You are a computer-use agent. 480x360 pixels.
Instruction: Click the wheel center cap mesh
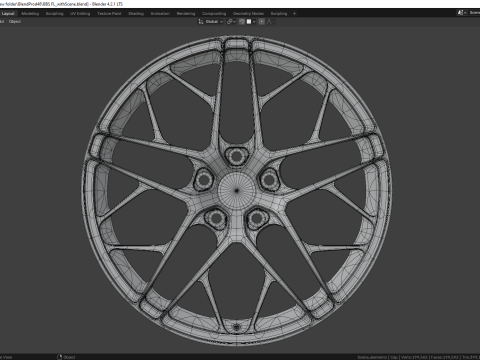(237, 190)
